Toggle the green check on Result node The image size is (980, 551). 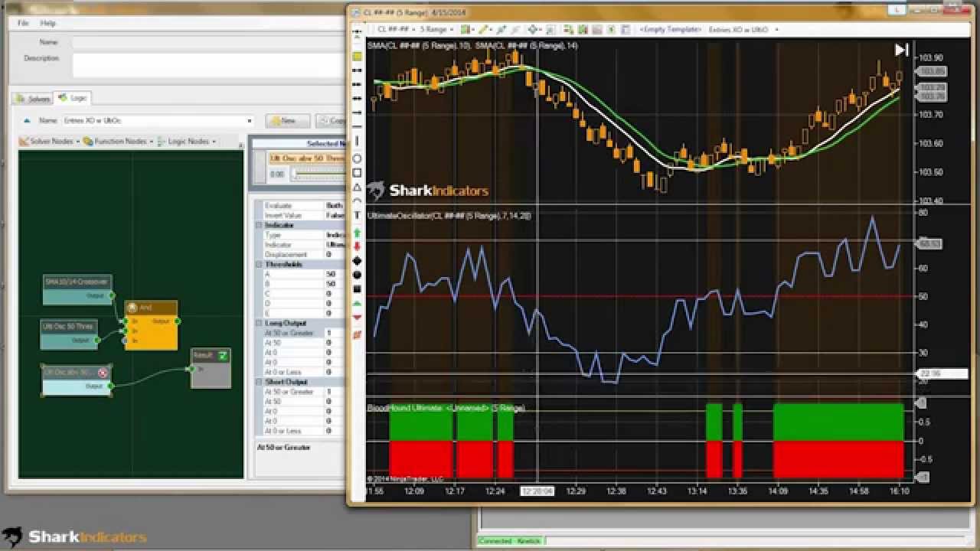pyautogui.click(x=223, y=356)
